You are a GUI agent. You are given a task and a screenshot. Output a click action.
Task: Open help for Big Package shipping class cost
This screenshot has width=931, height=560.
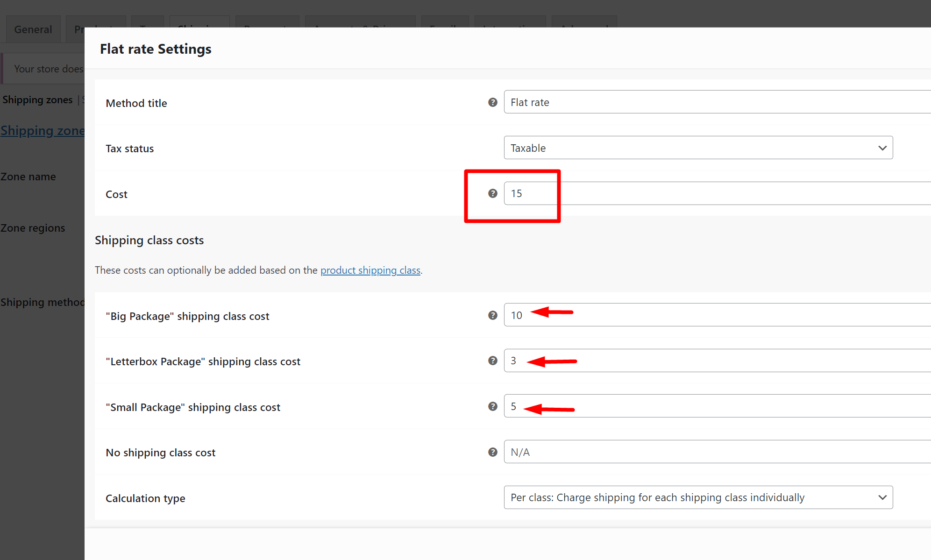pos(493,315)
